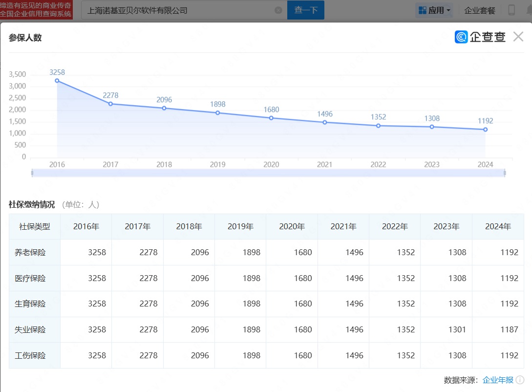Image resolution: width=532 pixels, height=392 pixels.
Task: Close the 参保人数 dialog
Action: click(x=518, y=36)
